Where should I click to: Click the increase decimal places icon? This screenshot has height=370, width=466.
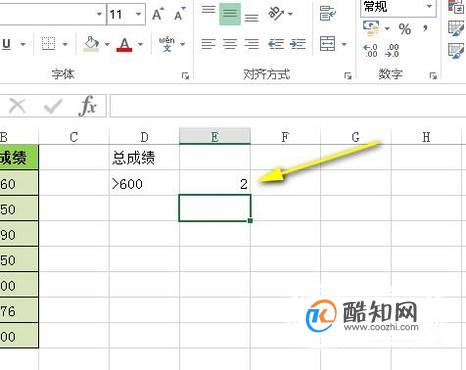tap(371, 51)
